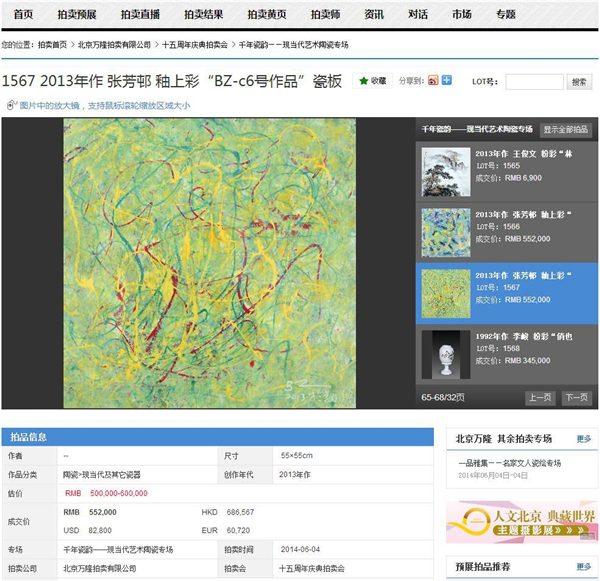Go to the 拍卖预展 menu
Image resolution: width=600 pixels, height=581 pixels.
point(77,15)
